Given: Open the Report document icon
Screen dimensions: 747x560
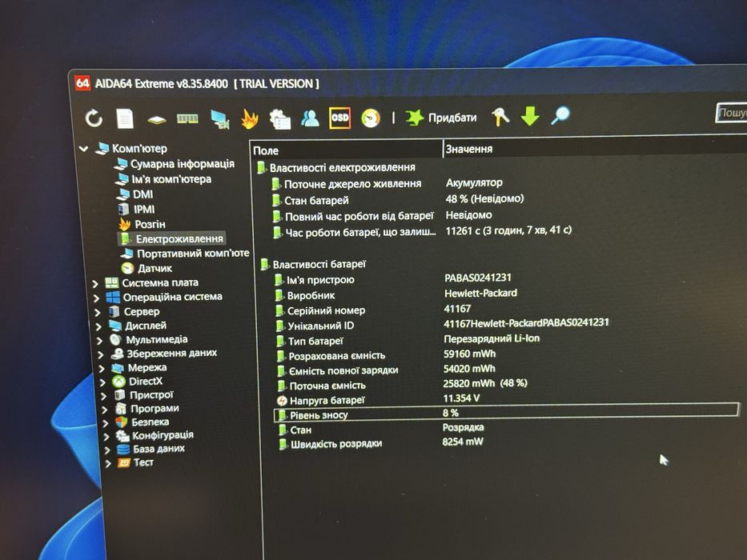Looking at the screenshot, I should tap(125, 118).
